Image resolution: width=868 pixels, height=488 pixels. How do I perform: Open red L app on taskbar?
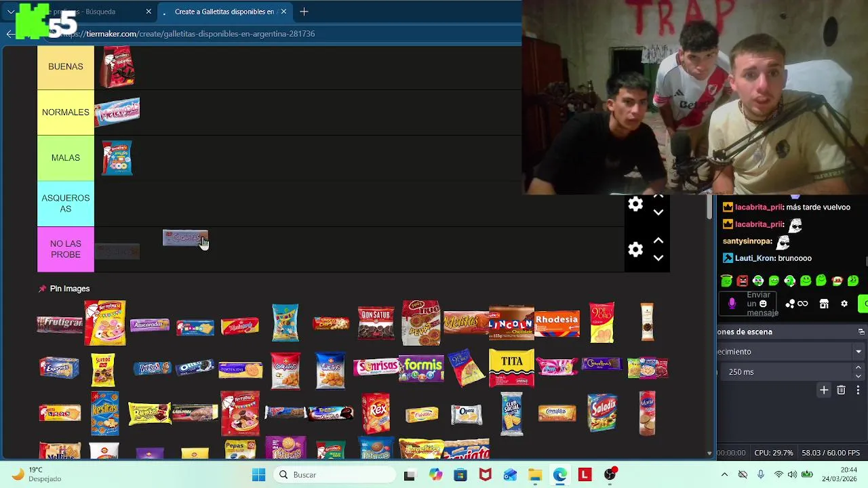[585, 475]
